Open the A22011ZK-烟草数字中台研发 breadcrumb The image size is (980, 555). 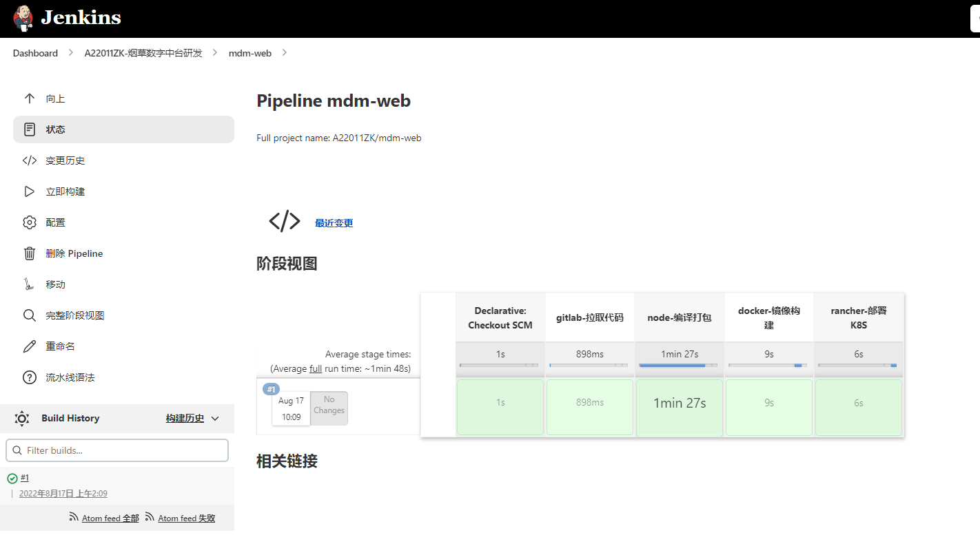click(x=143, y=53)
